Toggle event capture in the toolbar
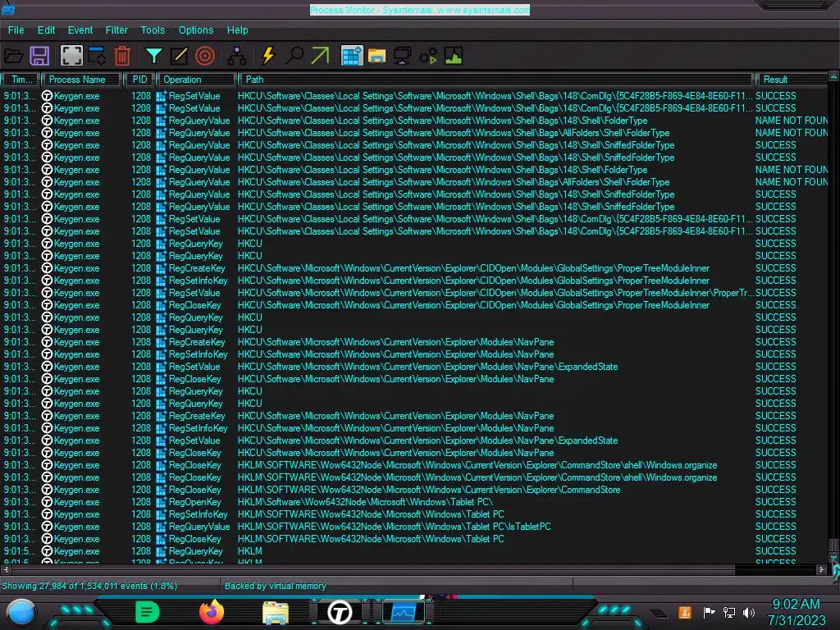This screenshot has height=630, width=840. click(x=71, y=56)
